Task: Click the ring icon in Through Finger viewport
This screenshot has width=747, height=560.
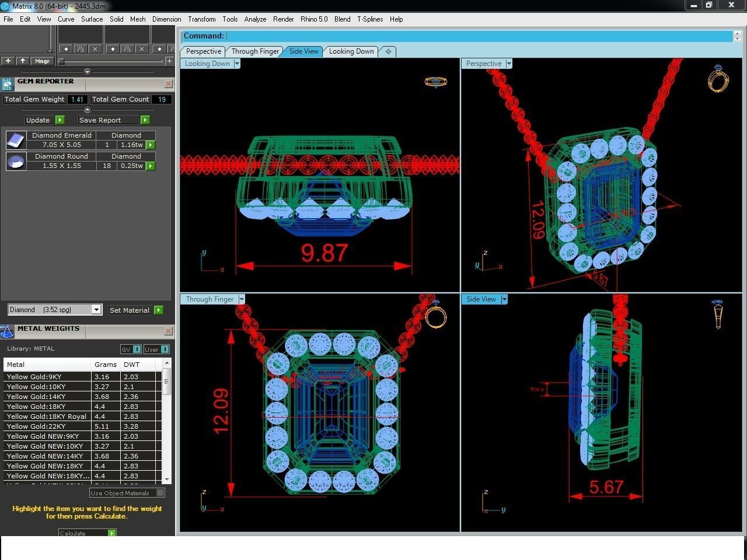Action: pyautogui.click(x=435, y=315)
